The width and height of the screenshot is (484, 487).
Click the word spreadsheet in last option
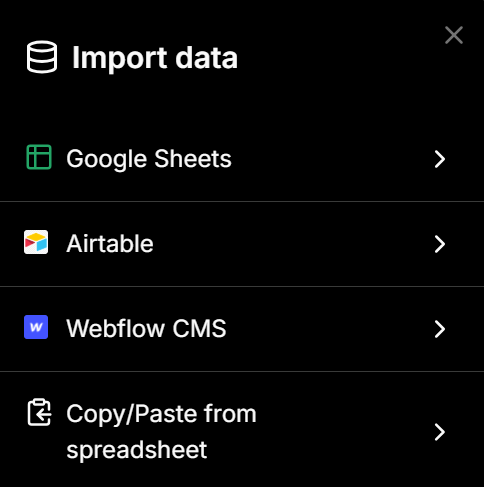137,450
